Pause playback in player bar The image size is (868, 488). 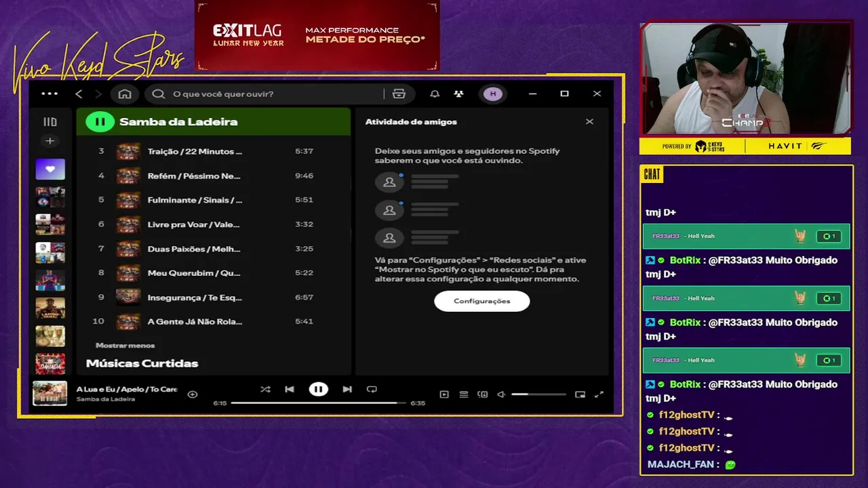pos(318,389)
